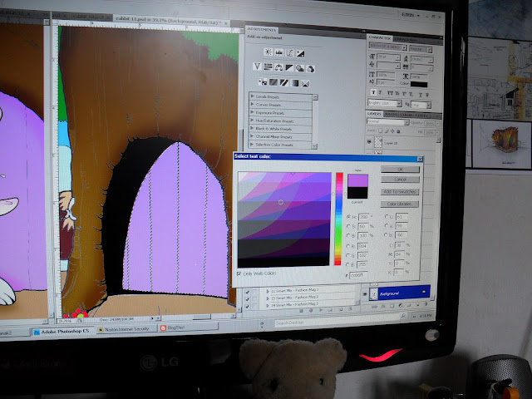532x399 pixels.
Task: Open the layer blend mode Normal dropdown
Action: tap(388, 121)
